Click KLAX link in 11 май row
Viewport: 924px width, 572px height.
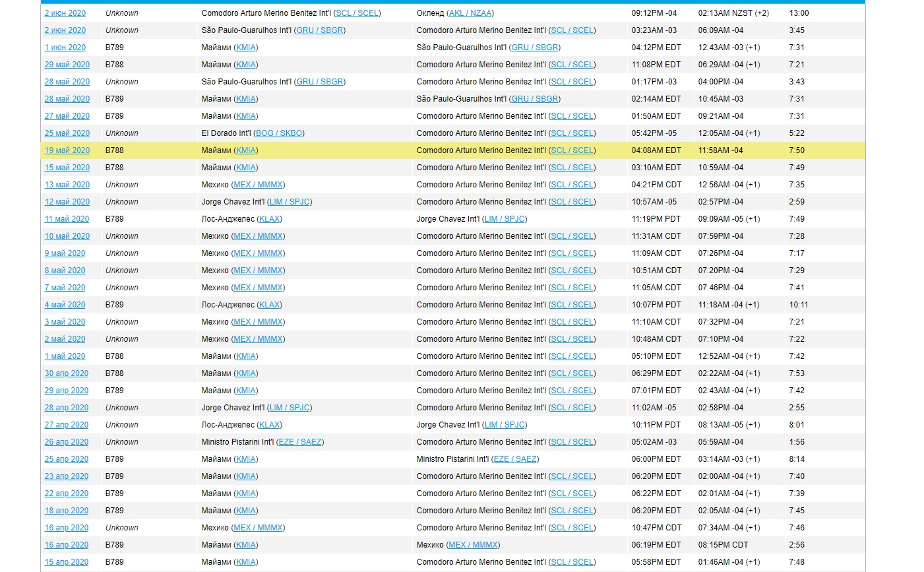click(270, 219)
